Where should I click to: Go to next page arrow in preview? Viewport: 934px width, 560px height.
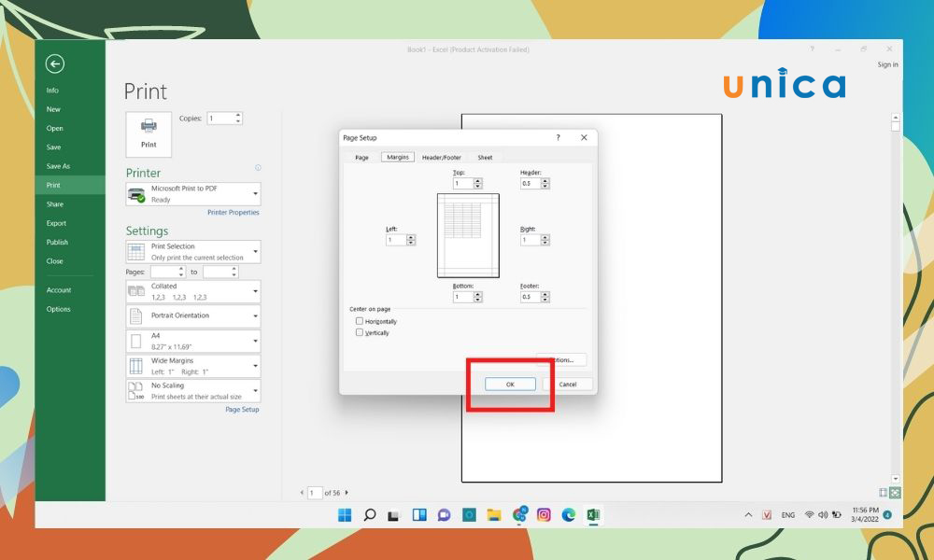[x=347, y=492]
